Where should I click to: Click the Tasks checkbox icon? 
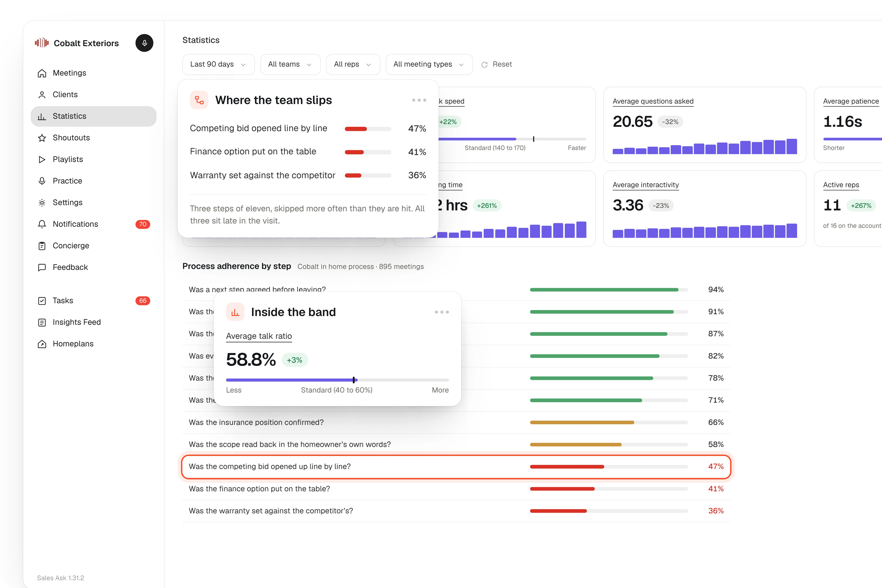click(42, 301)
